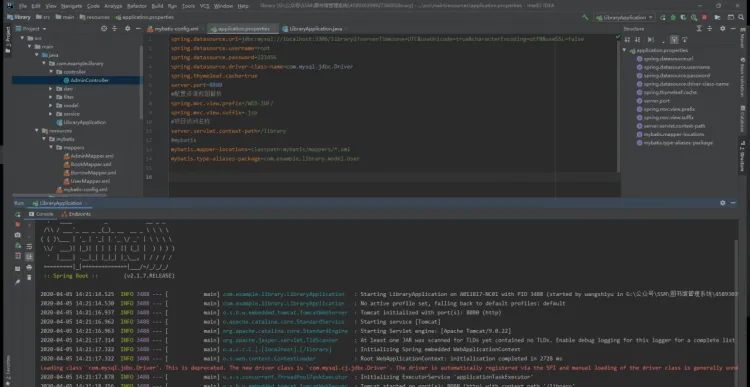This screenshot has width=750, height=387.
Task: Select the Endpoints tab
Action: [x=77, y=214]
